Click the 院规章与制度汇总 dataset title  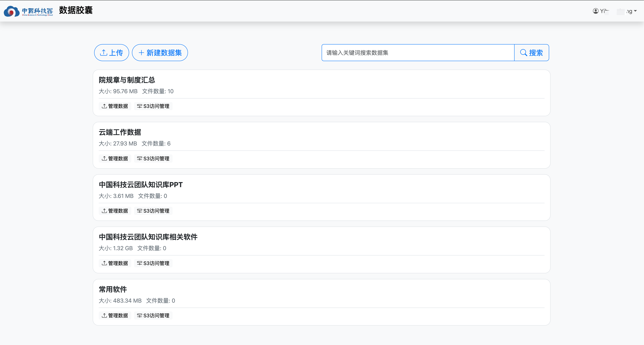(127, 80)
